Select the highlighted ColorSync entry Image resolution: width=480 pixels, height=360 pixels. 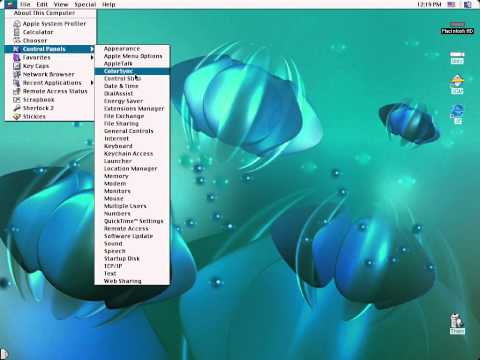point(132,71)
